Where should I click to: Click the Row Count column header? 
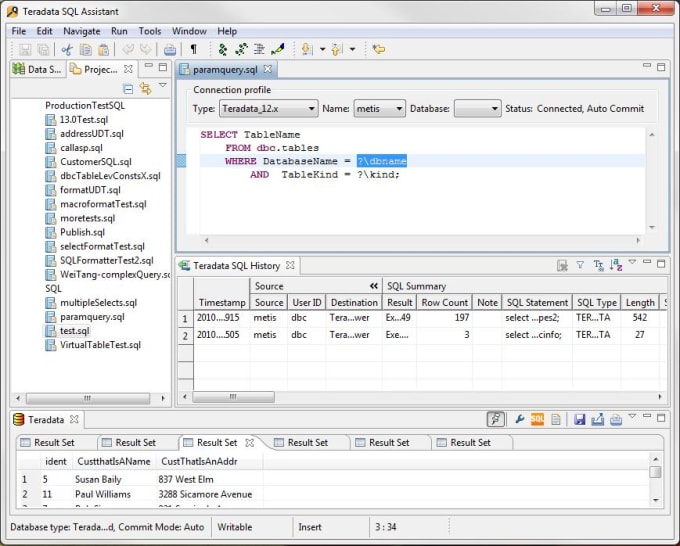coord(444,302)
